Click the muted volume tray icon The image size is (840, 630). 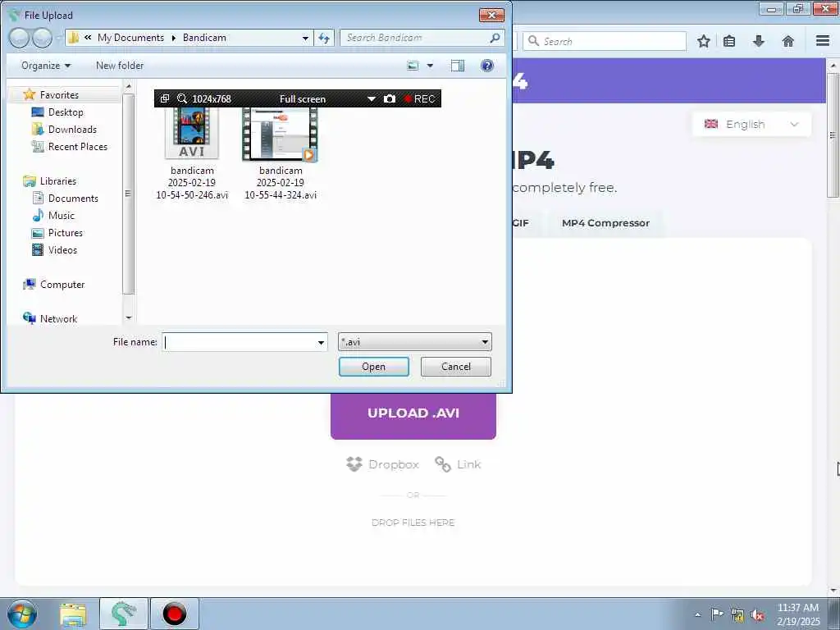pos(757,615)
